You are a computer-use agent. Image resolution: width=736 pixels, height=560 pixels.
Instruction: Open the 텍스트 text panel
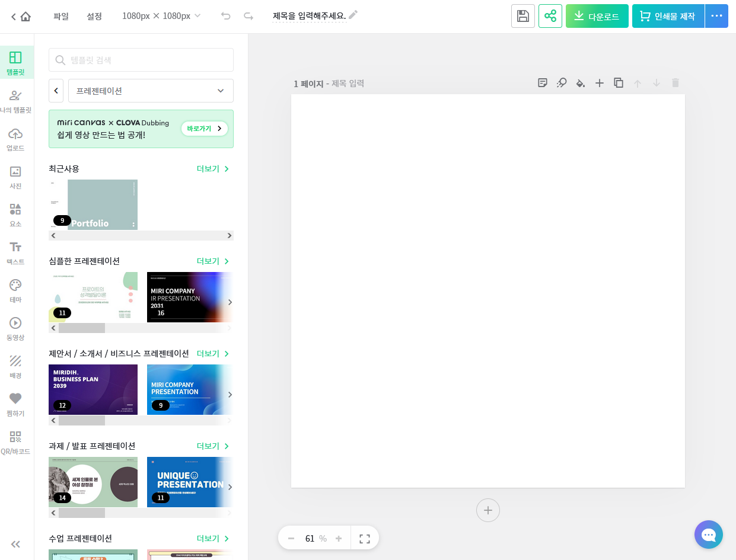tap(16, 252)
